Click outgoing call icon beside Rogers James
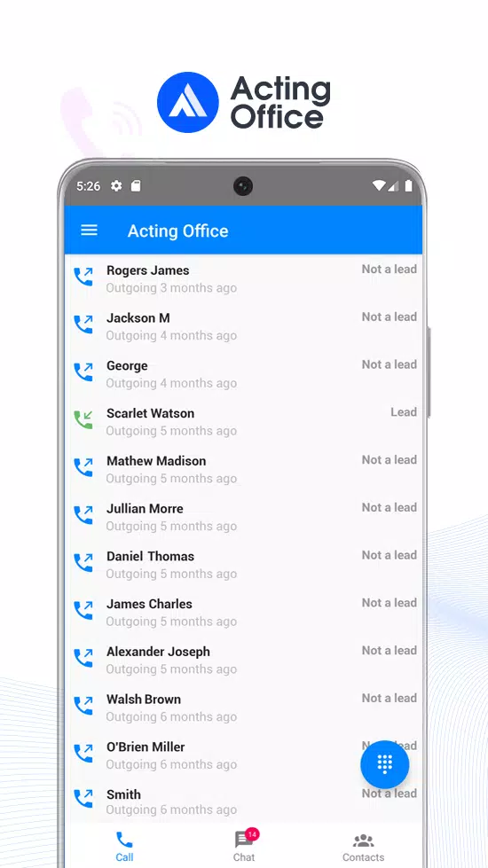The width and height of the screenshot is (488, 868). [83, 277]
